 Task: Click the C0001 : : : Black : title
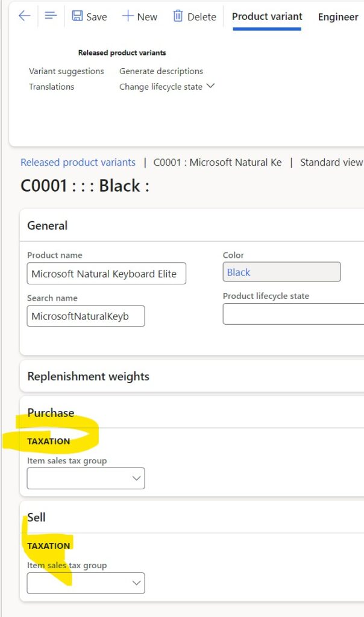click(85, 186)
